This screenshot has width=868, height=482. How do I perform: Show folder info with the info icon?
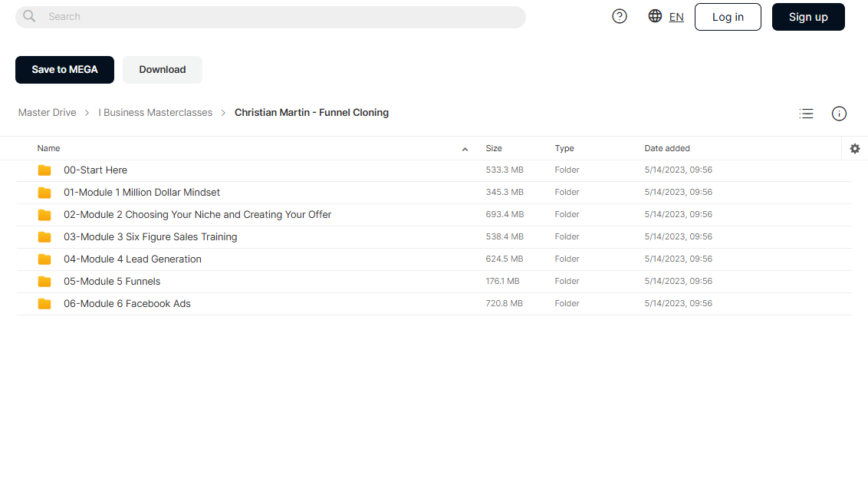[x=839, y=114]
